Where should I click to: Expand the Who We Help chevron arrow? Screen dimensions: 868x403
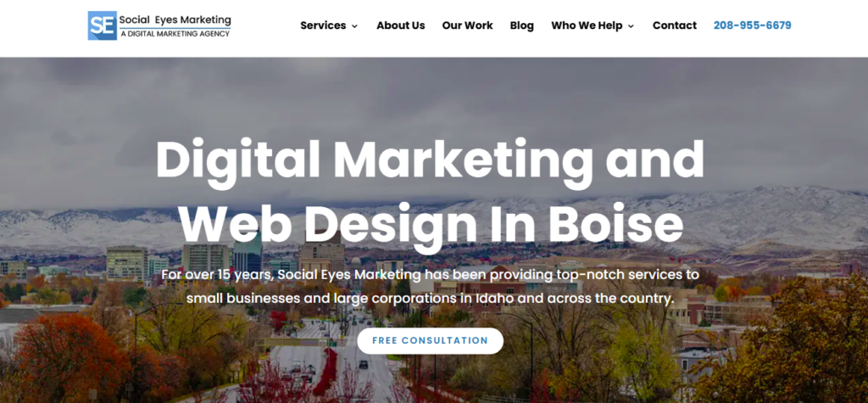tap(631, 26)
